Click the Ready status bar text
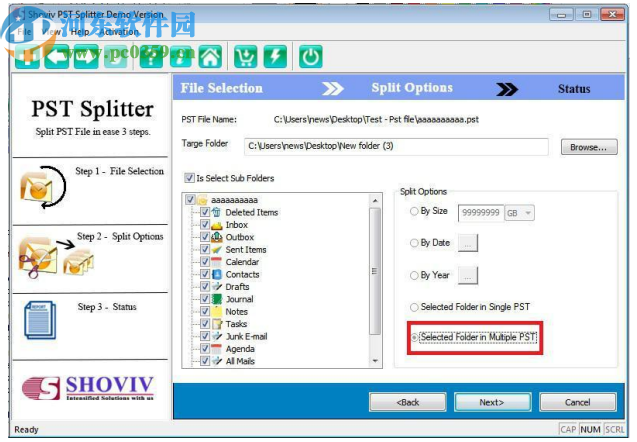637x442 pixels. click(x=26, y=429)
